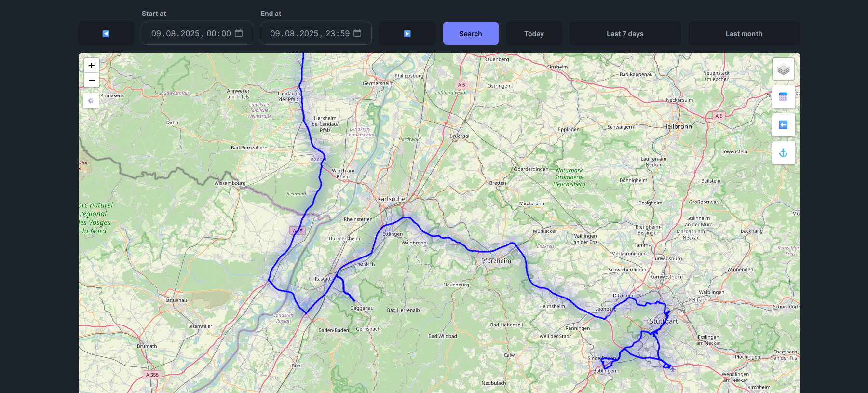Open the map layers control
Image resolution: width=868 pixels, height=393 pixels.
783,69
